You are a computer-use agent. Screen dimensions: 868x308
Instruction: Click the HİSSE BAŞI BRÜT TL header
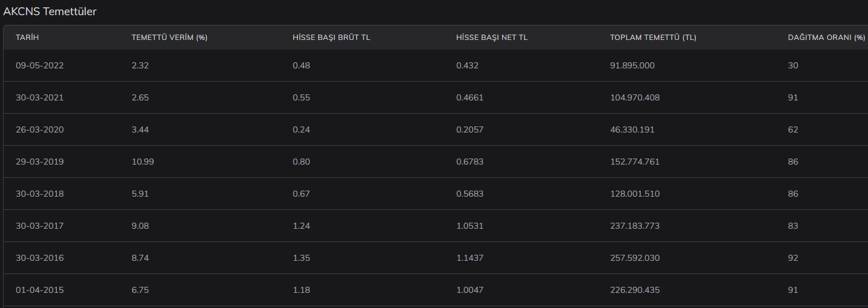tap(331, 38)
